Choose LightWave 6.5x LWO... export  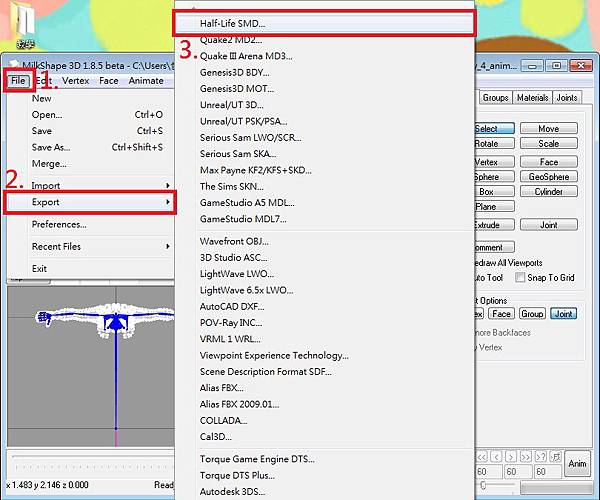click(324, 290)
